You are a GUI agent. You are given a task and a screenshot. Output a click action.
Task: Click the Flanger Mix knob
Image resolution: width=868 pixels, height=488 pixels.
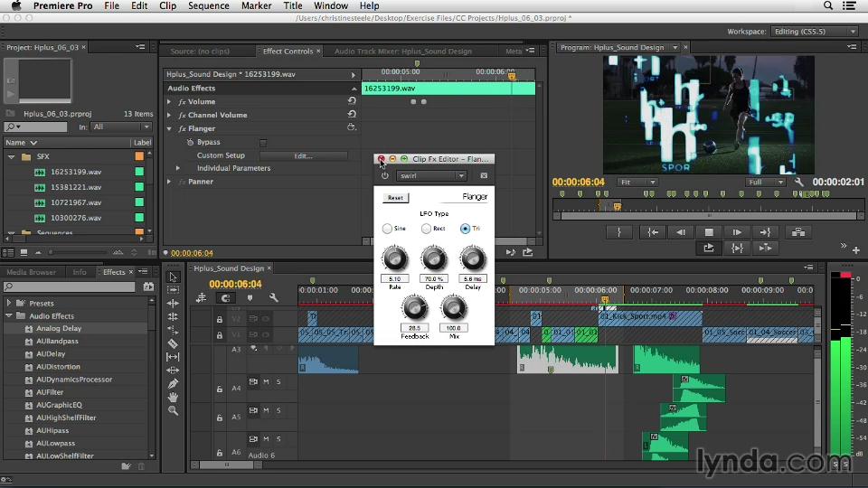(454, 307)
